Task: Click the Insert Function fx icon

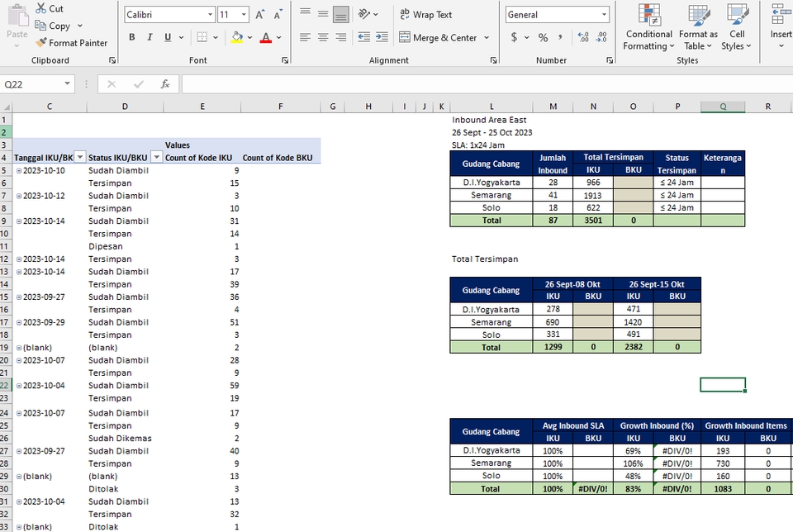Action: click(x=164, y=83)
